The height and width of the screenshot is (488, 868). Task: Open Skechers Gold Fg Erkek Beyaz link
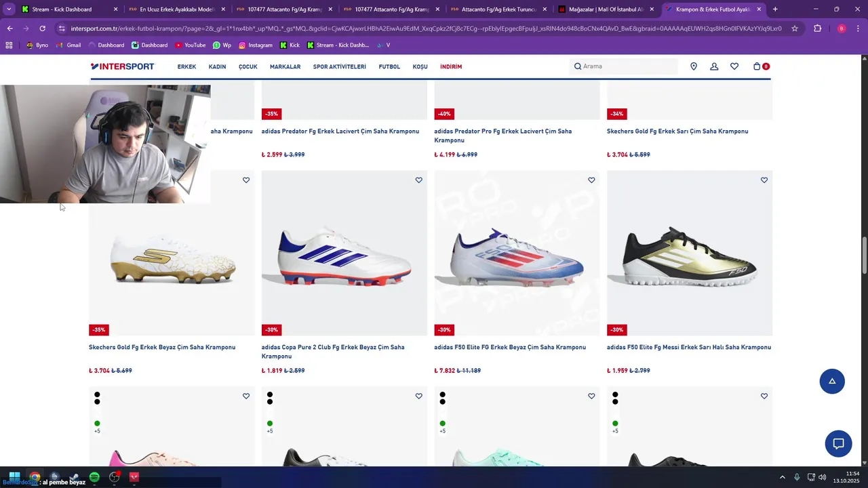[162, 347]
